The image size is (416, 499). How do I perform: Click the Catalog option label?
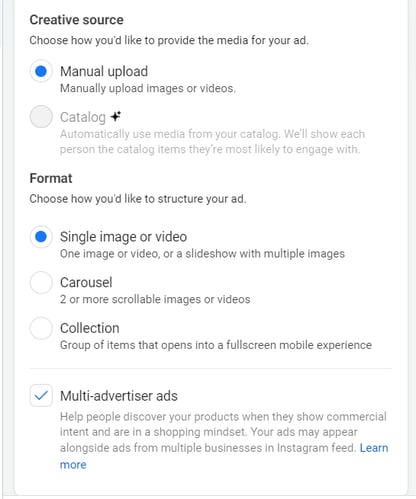[83, 117]
